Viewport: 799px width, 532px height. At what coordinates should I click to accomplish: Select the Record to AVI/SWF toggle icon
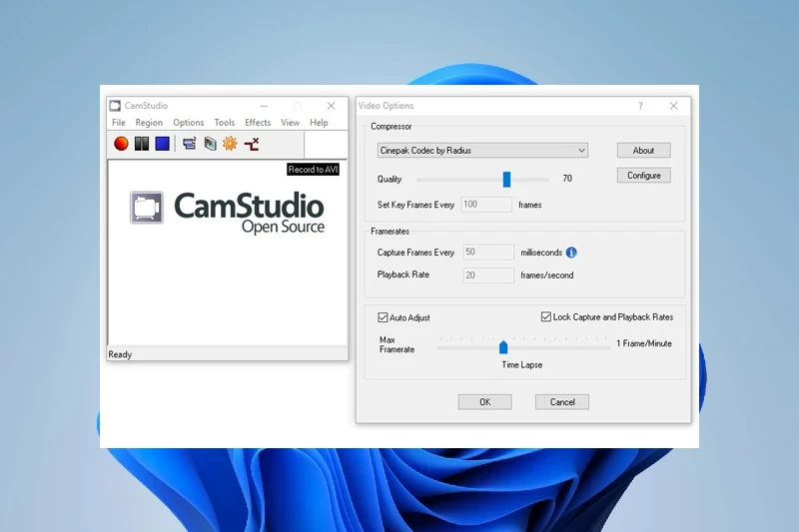[210, 144]
